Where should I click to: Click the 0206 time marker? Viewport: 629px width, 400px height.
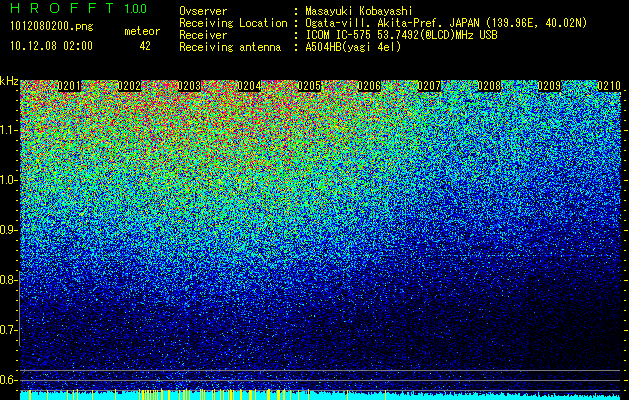click(369, 86)
